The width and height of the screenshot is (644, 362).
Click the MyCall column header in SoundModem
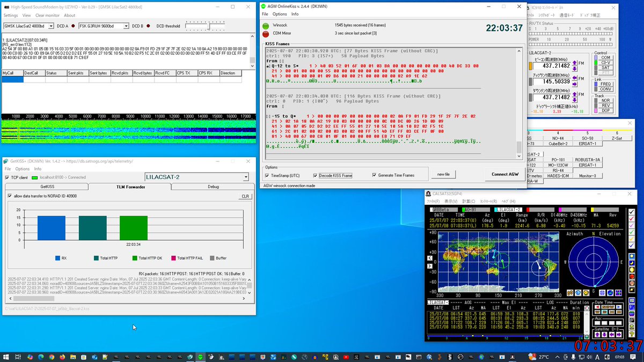click(12, 73)
